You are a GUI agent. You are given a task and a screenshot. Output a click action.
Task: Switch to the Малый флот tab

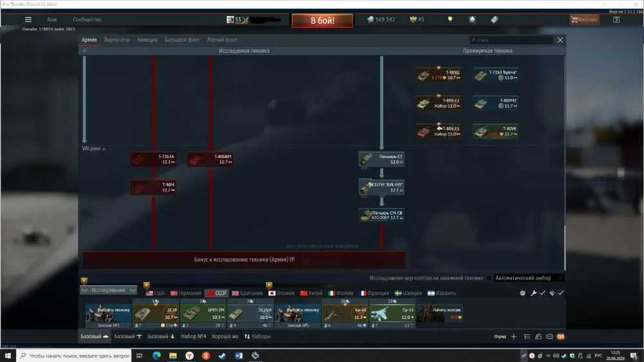click(x=222, y=40)
